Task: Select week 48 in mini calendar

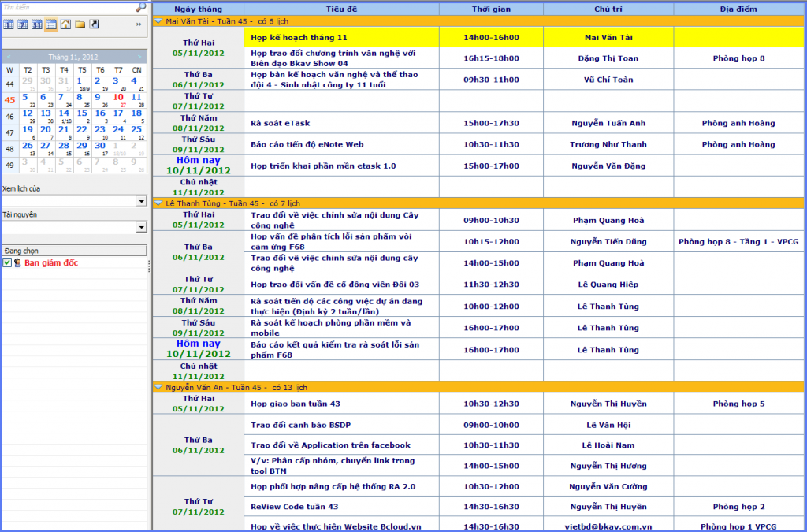Action: point(9,149)
